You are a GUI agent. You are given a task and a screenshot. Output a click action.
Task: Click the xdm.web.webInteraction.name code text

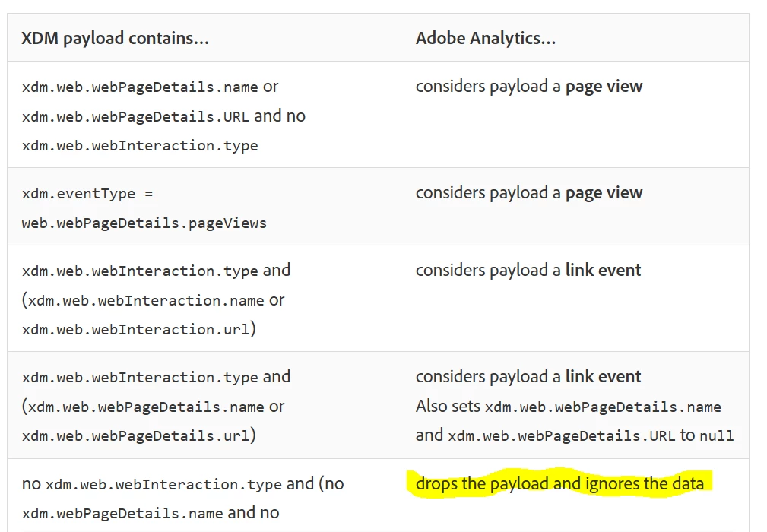pos(146,300)
